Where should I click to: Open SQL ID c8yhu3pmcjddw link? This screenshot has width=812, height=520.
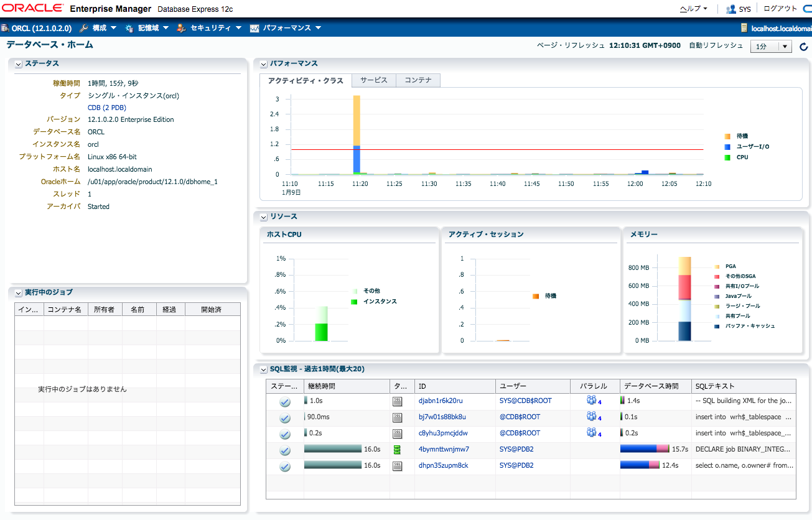click(443, 434)
